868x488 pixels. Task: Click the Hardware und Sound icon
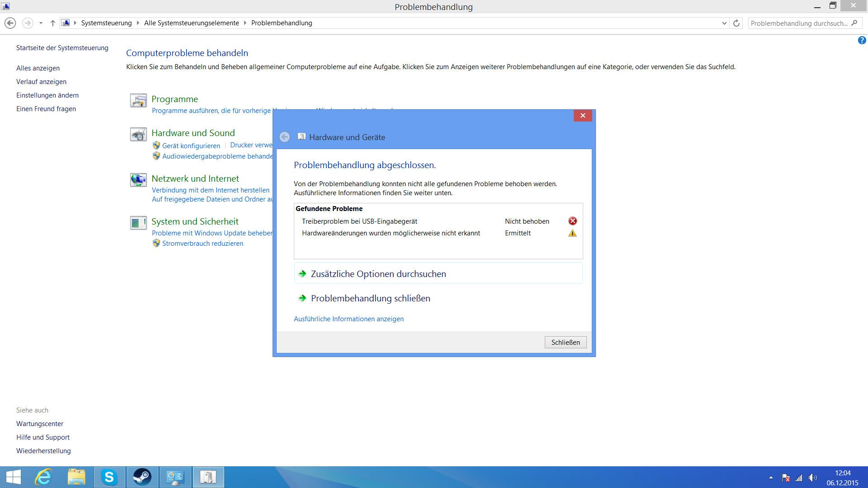click(138, 134)
